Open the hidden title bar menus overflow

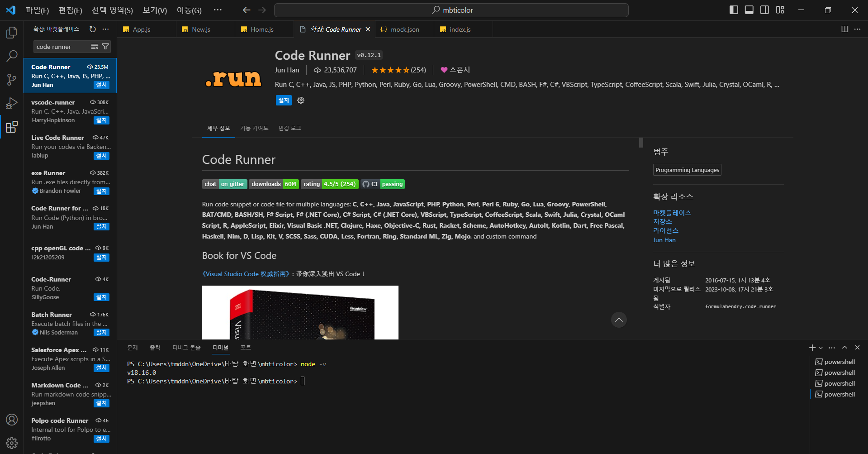pos(218,10)
